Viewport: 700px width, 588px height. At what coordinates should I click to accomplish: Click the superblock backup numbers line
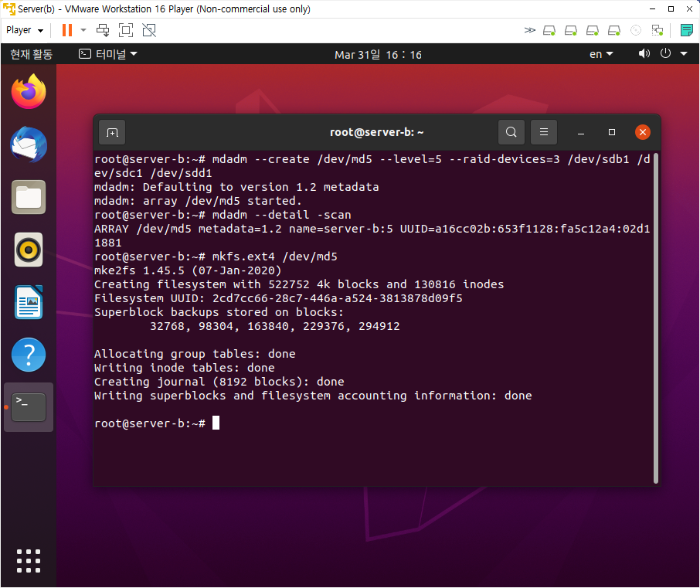click(x=274, y=326)
